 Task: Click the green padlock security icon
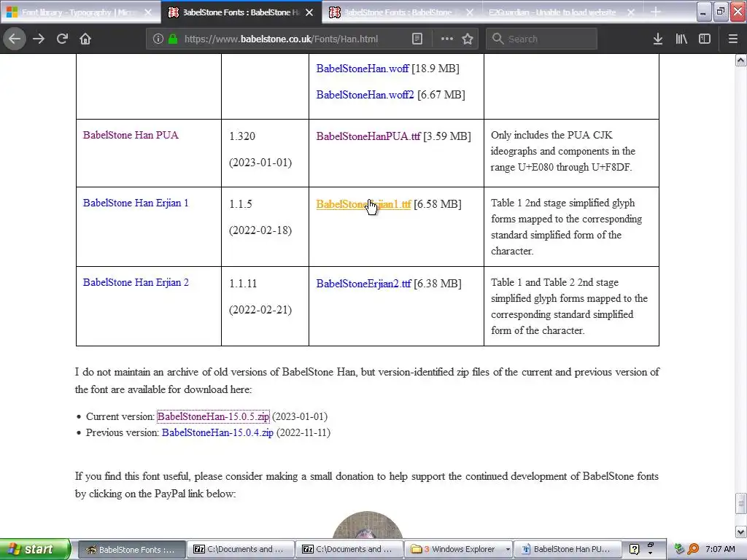[x=173, y=39]
